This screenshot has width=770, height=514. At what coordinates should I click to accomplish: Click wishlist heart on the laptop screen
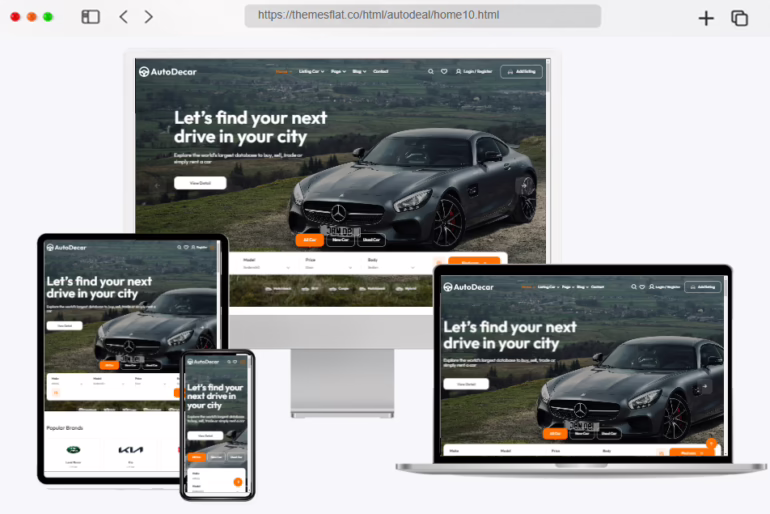click(x=642, y=287)
